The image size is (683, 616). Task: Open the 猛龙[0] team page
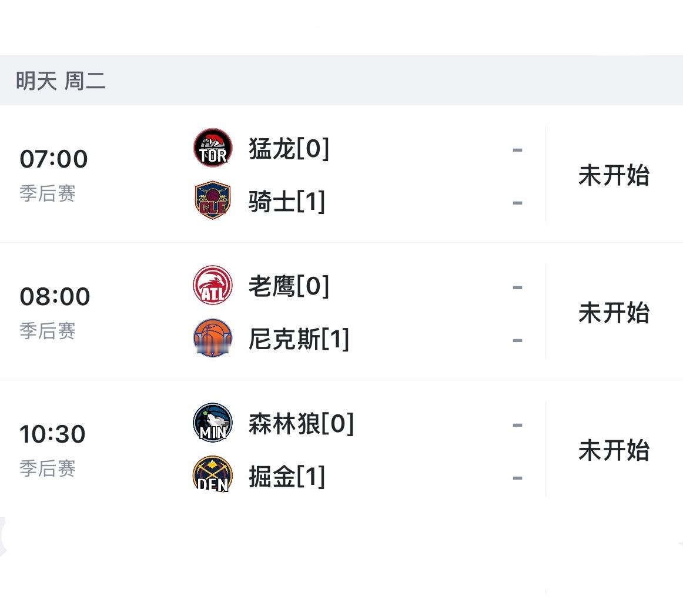(288, 149)
